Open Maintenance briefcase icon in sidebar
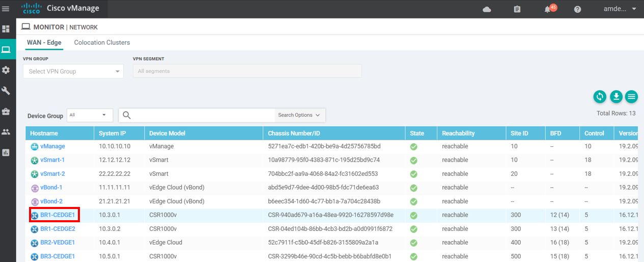 [6, 112]
